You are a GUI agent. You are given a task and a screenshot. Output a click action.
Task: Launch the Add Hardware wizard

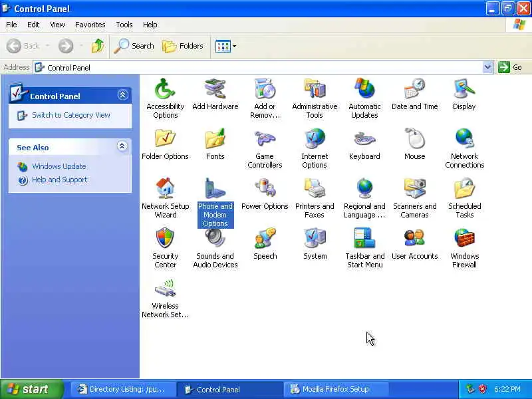215,94
